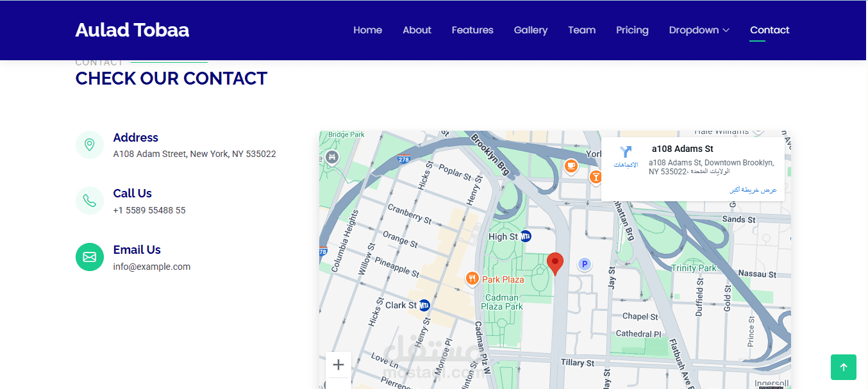Image resolution: width=868 pixels, height=389 pixels.
Task: Click the Email Us envelope icon
Action: (90, 257)
